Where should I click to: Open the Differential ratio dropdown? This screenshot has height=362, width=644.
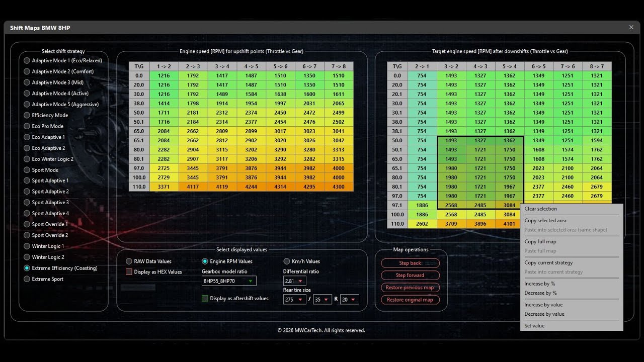[x=294, y=281]
